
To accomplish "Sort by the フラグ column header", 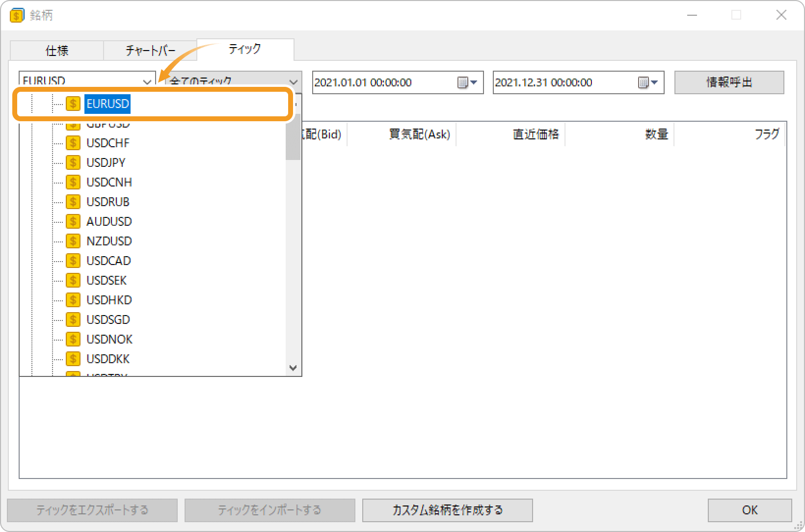I will 730,134.
